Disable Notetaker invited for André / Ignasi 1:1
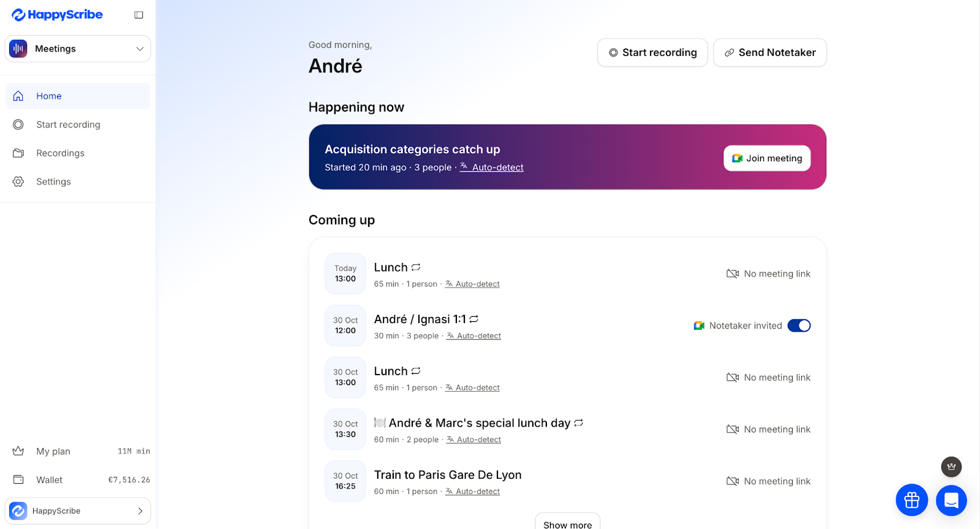The image size is (980, 529). pyautogui.click(x=799, y=325)
